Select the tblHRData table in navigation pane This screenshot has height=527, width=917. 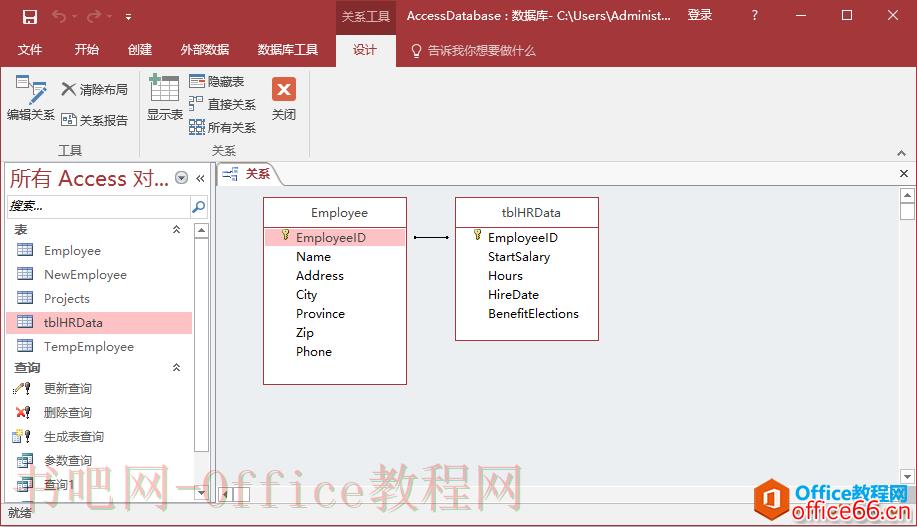tap(99, 322)
